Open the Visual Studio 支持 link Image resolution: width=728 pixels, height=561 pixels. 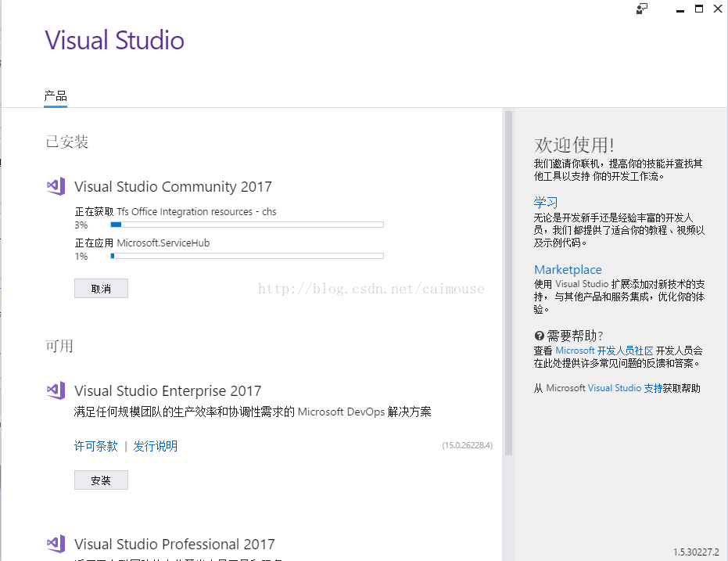(625, 388)
